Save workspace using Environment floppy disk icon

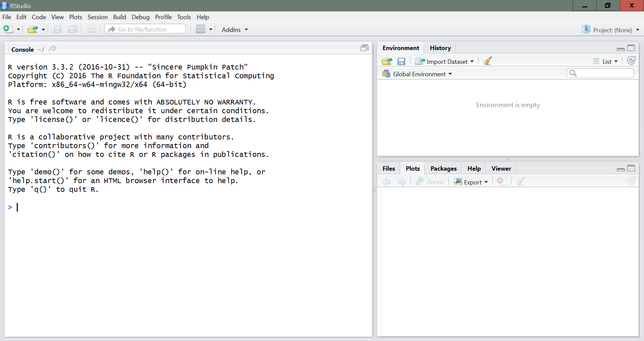[401, 61]
